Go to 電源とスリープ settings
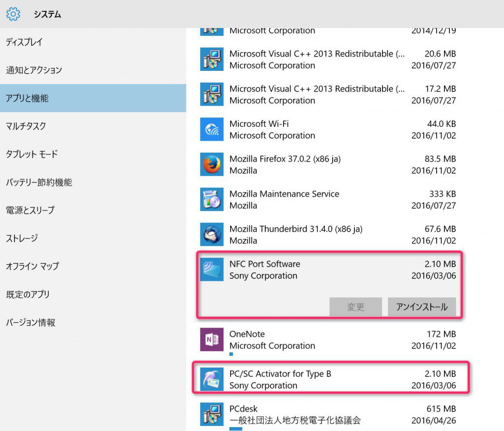 coord(93,210)
